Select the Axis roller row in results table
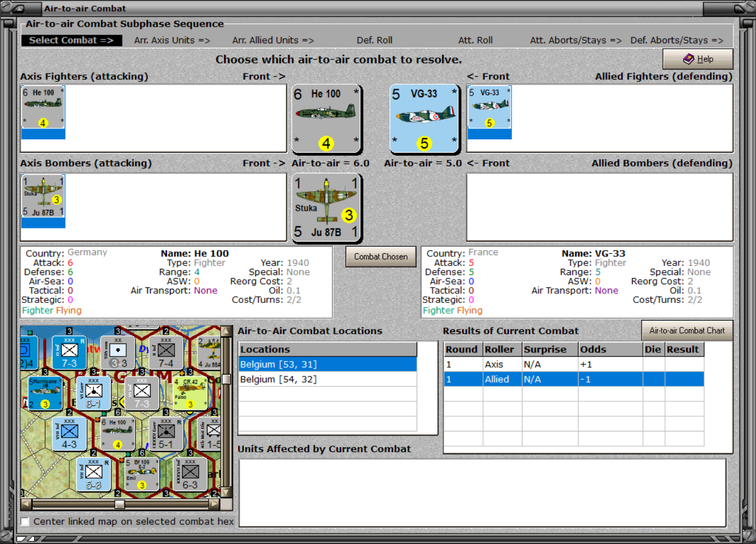This screenshot has height=544, width=756. click(x=574, y=364)
